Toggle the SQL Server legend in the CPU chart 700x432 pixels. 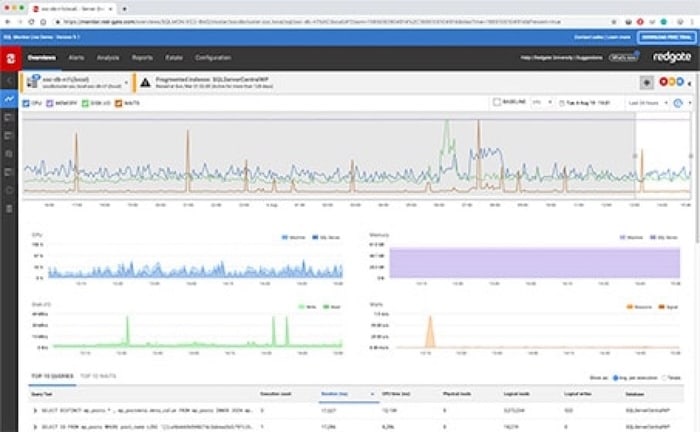point(326,237)
